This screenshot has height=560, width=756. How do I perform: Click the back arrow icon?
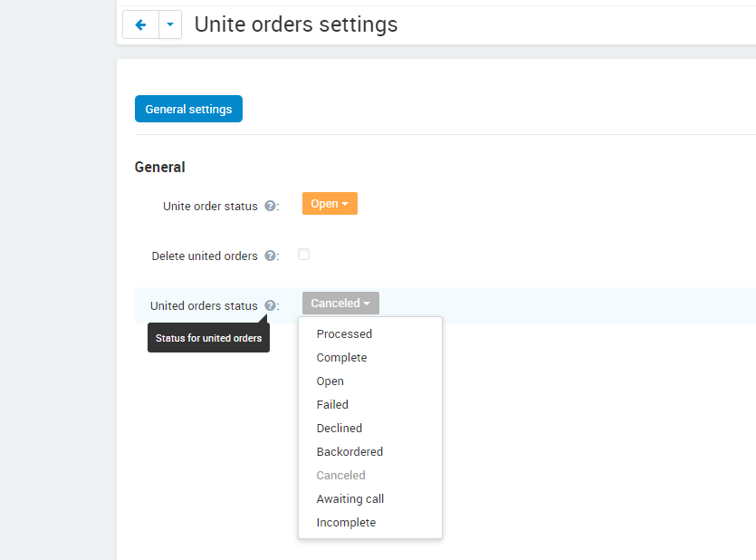140,24
